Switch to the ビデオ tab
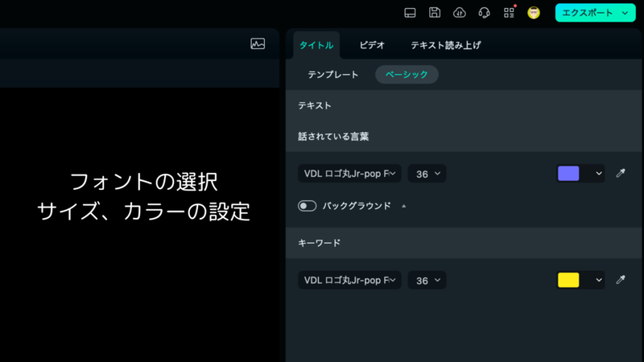 point(372,45)
